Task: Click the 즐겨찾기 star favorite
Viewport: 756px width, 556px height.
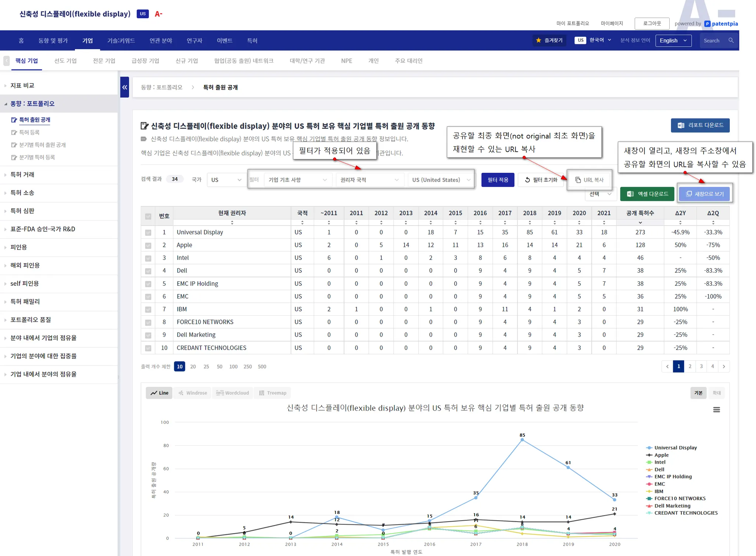Action: [549, 41]
